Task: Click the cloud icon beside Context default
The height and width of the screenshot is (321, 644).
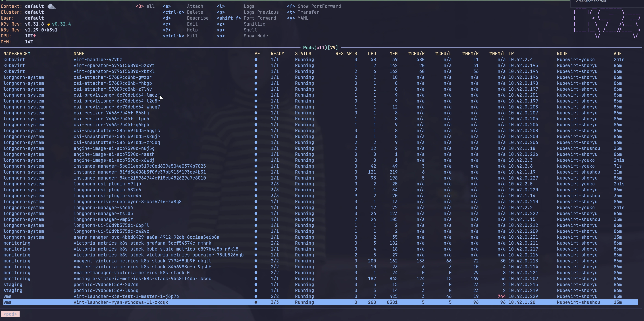Action: (x=52, y=6)
